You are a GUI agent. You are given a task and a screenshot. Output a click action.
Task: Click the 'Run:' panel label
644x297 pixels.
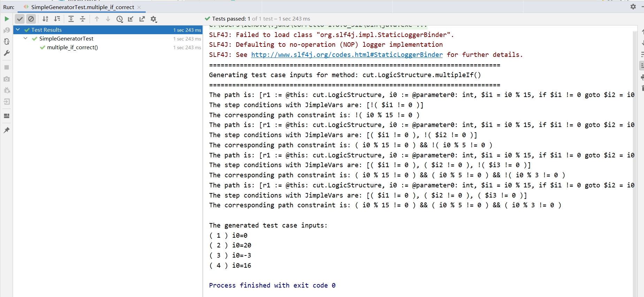(x=9, y=7)
